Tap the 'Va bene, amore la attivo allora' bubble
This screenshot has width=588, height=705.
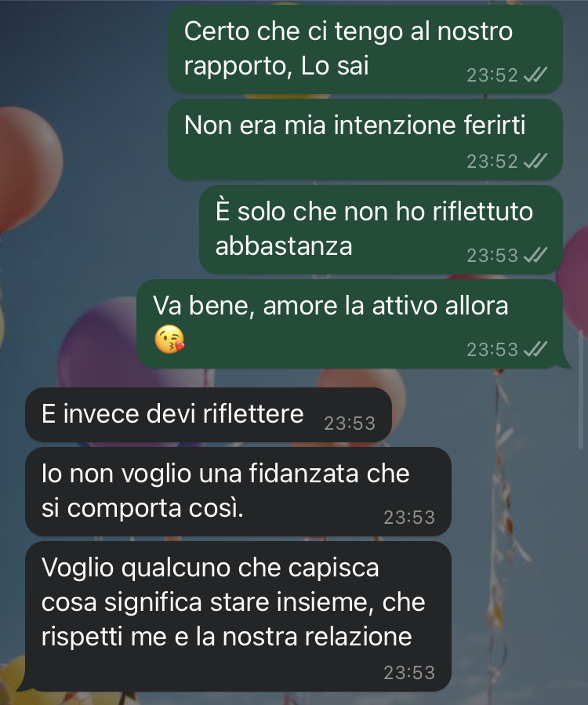point(350,324)
